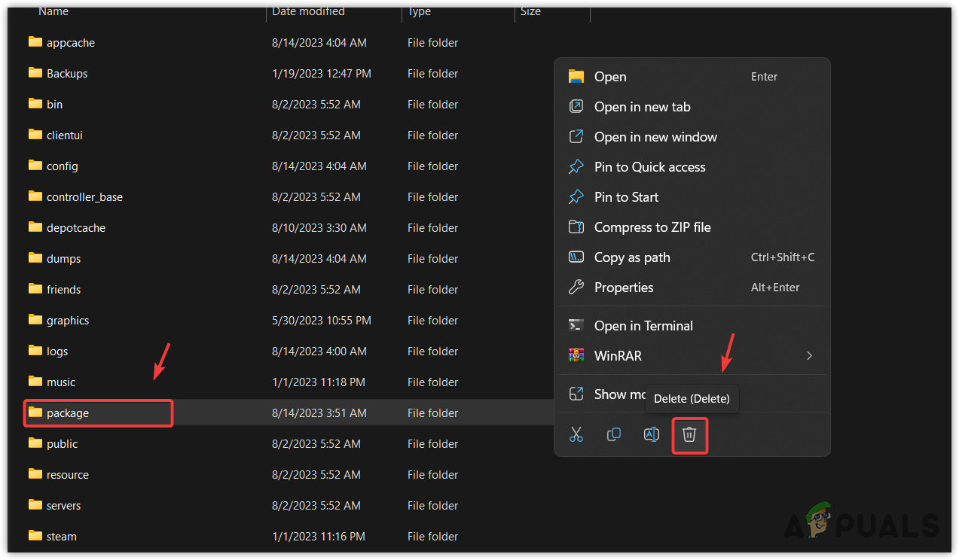The image size is (959, 560).
Task: Select Open in new tab
Action: tap(642, 107)
